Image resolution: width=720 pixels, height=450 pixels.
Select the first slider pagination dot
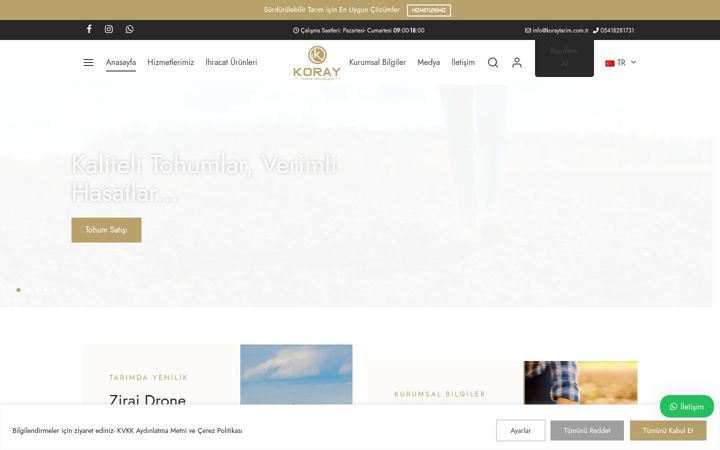[18, 290]
